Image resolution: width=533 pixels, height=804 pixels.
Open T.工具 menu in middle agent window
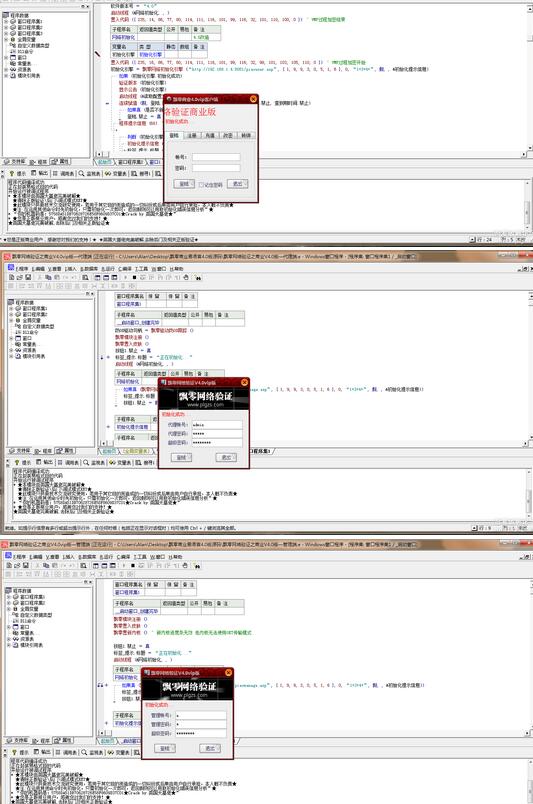point(142,269)
